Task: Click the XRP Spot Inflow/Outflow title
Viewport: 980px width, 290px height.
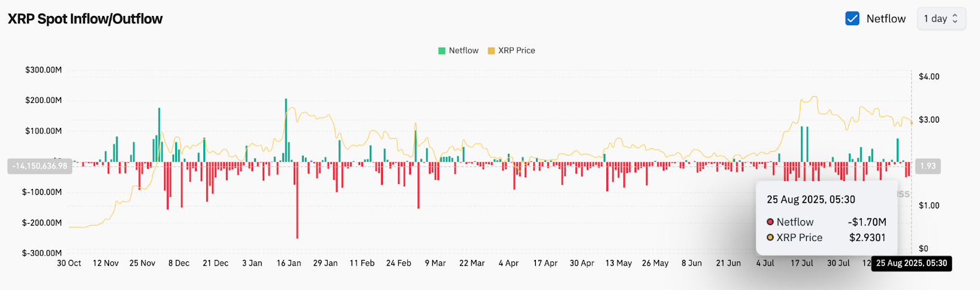Action: [x=85, y=19]
